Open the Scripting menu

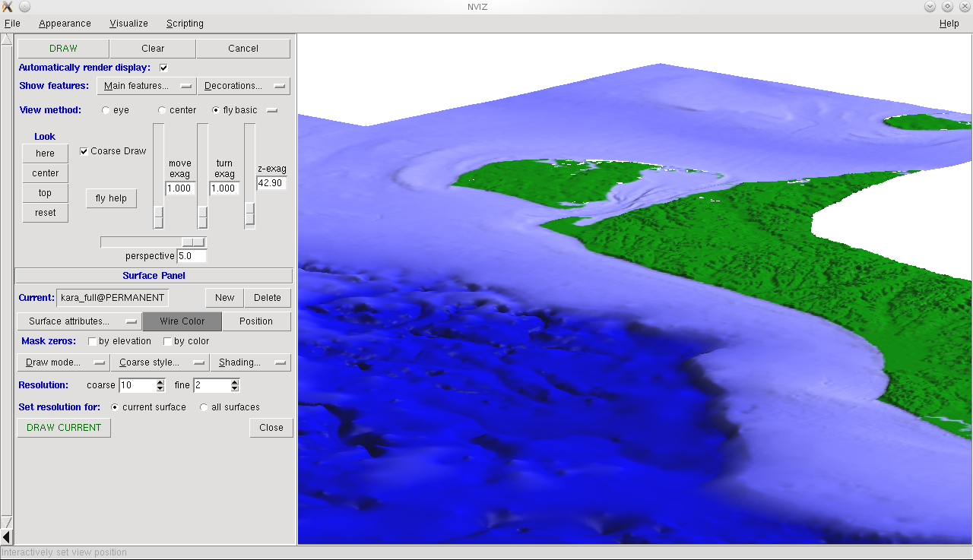185,24
